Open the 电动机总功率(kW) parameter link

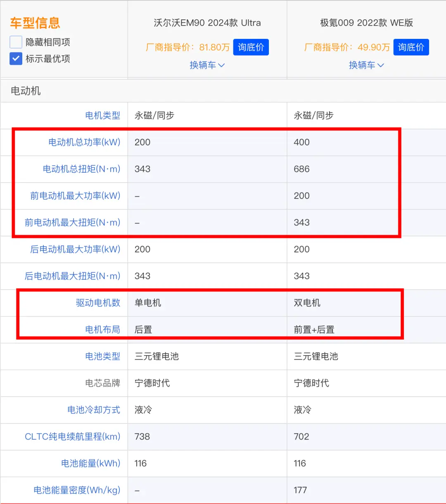(x=84, y=142)
